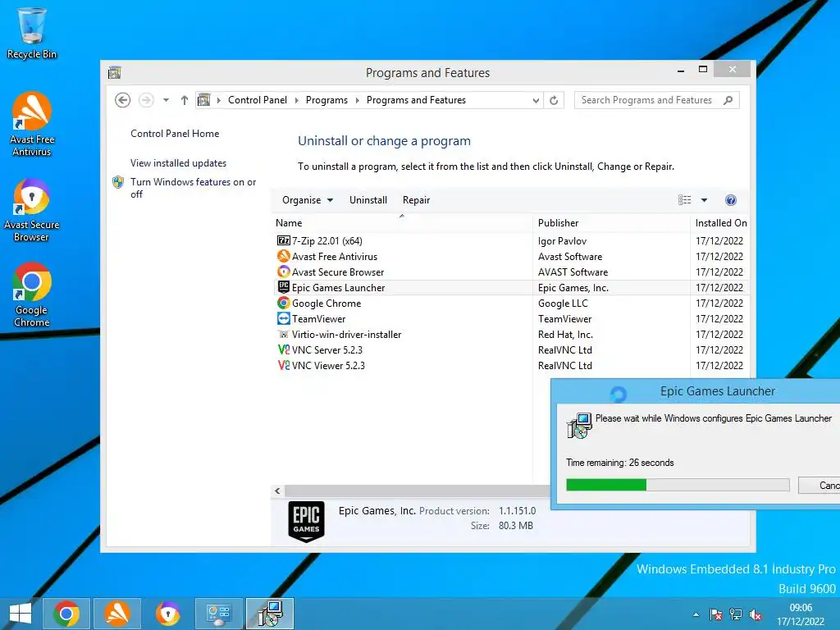Click Repair in the toolbar
This screenshot has height=630, width=840.
pyautogui.click(x=416, y=200)
